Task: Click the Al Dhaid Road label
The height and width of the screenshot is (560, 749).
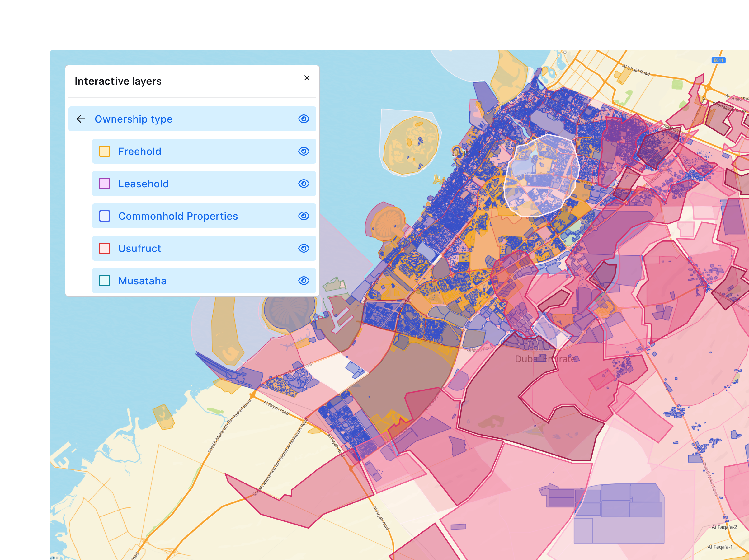Action: 636,70
